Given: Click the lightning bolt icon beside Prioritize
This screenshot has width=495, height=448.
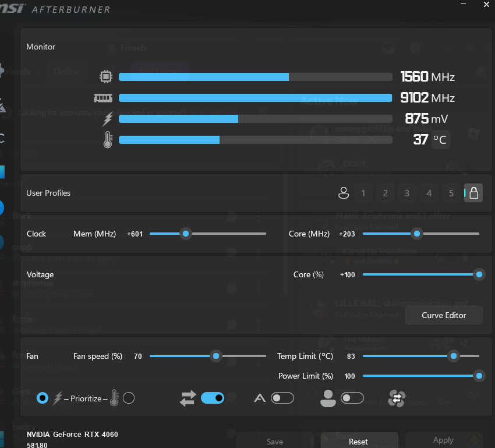Looking at the screenshot, I should click(58, 398).
